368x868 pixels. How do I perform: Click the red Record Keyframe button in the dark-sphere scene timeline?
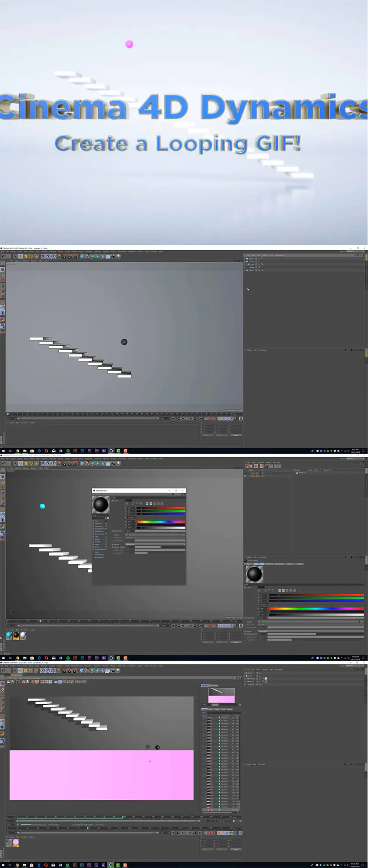(x=210, y=419)
